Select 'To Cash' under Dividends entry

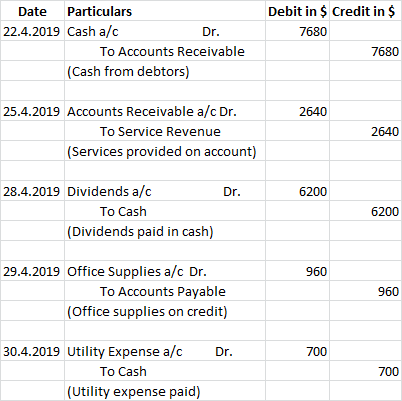(x=165, y=211)
